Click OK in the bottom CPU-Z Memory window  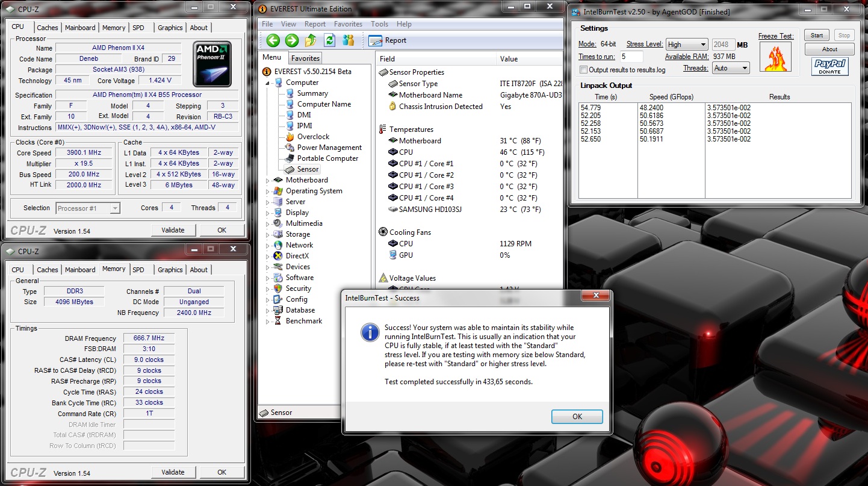[222, 472]
